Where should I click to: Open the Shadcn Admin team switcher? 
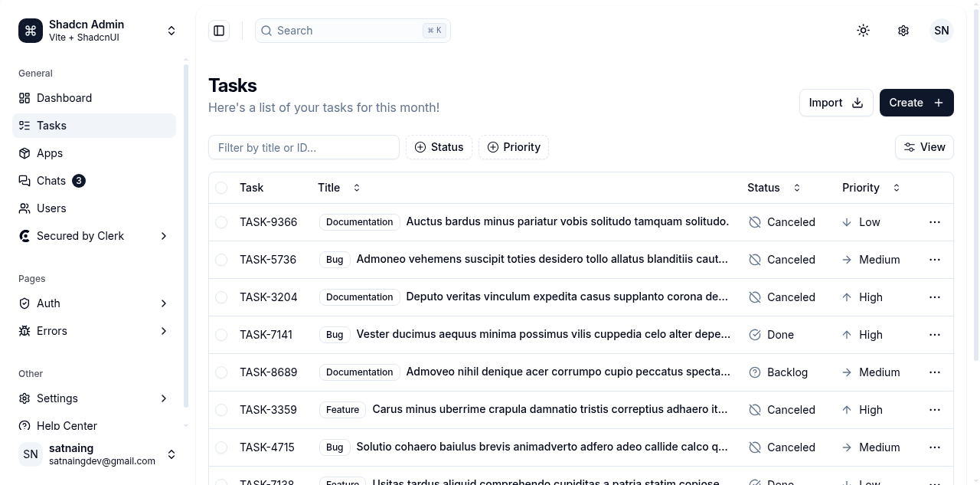(98, 31)
